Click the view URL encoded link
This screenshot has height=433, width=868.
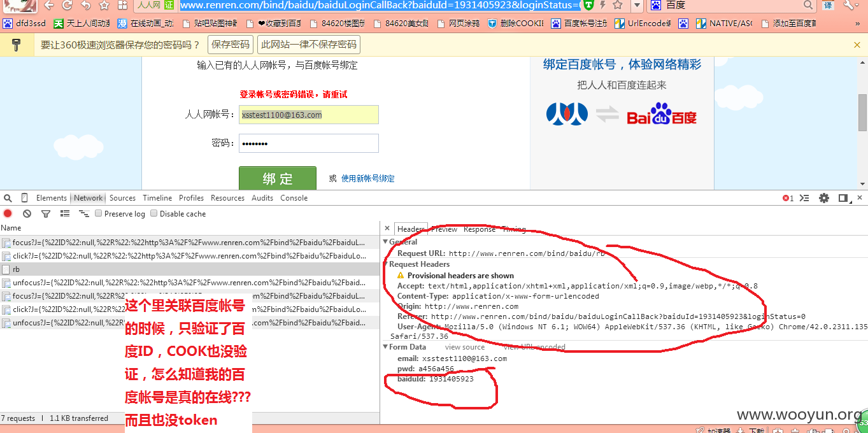[534, 347]
